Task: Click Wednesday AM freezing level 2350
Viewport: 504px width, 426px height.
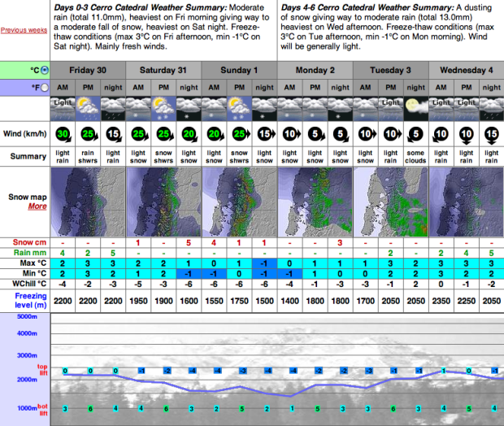Action: tap(441, 301)
